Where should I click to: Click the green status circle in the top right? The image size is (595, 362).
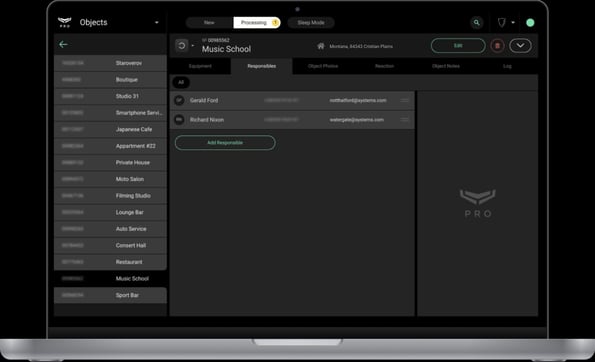coord(530,23)
